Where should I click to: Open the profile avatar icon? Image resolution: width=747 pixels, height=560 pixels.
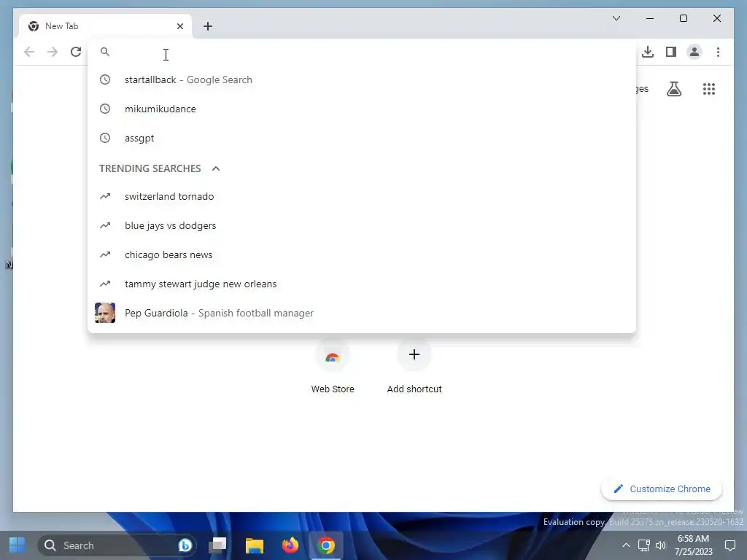(x=694, y=52)
